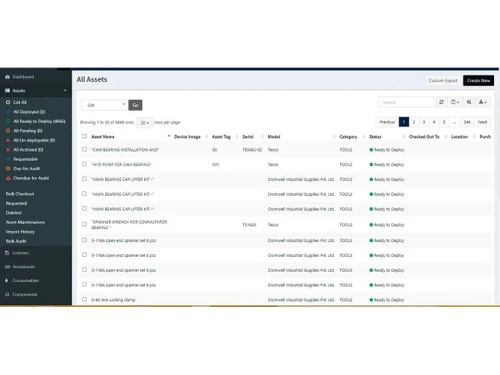This screenshot has height=375, width=500.
Task: Go to page 4
Action: point(434,122)
